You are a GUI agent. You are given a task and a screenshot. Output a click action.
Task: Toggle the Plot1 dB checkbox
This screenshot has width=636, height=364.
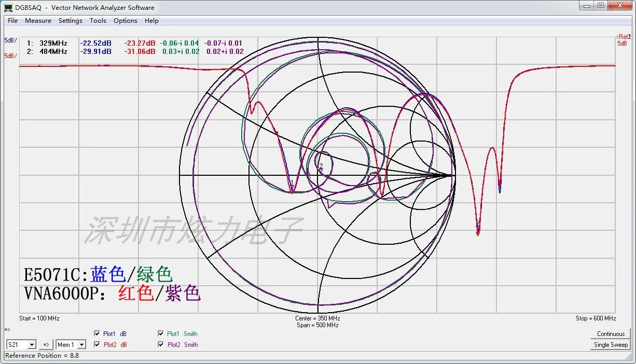tap(97, 334)
